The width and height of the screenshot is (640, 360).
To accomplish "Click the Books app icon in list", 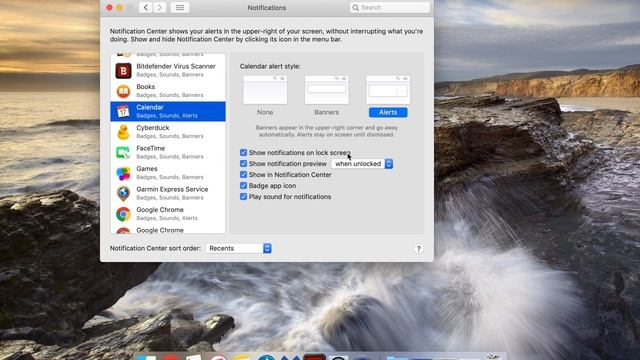I will pyautogui.click(x=123, y=91).
